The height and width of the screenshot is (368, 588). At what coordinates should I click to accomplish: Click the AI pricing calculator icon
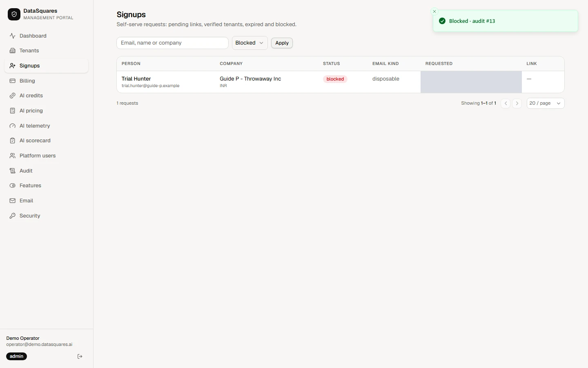13,111
